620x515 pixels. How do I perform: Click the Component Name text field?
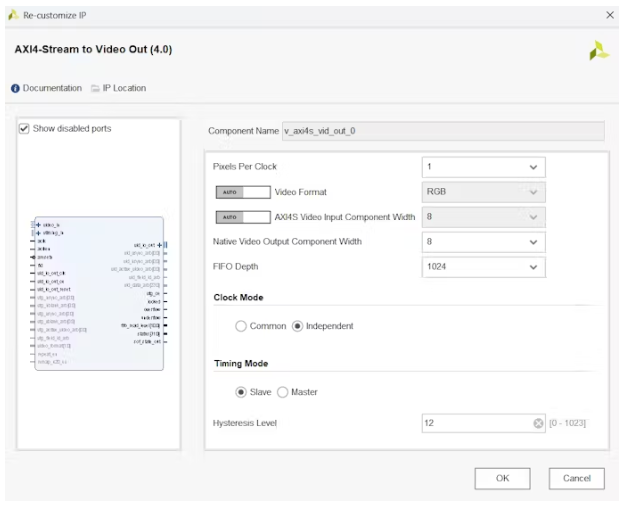pyautogui.click(x=443, y=131)
